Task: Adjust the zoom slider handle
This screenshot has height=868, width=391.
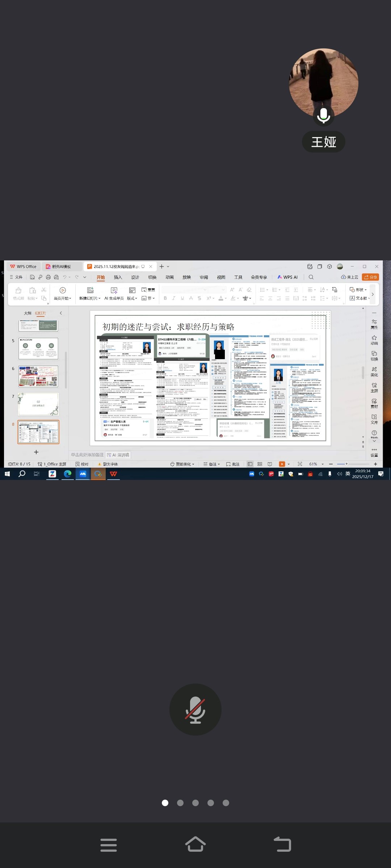Action: [x=346, y=464]
